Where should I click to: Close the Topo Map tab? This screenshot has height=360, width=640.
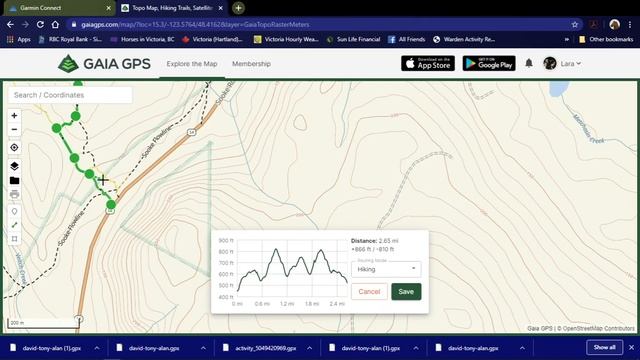220,8
